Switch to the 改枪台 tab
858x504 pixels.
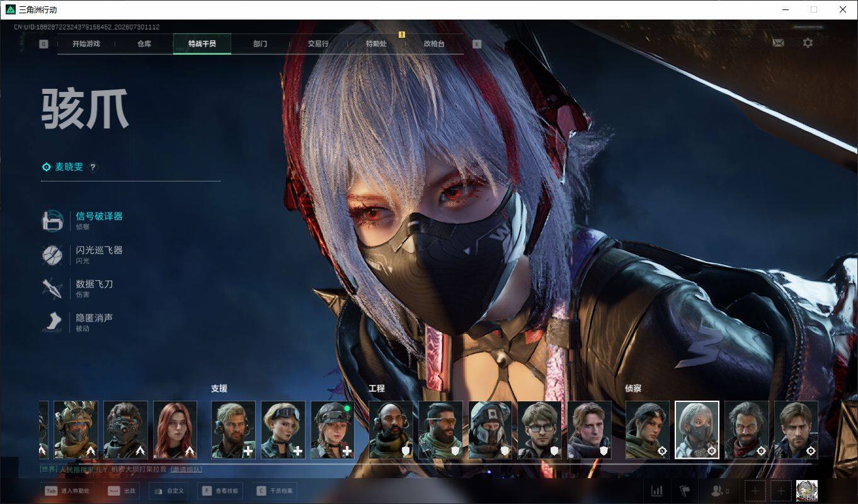pos(434,44)
